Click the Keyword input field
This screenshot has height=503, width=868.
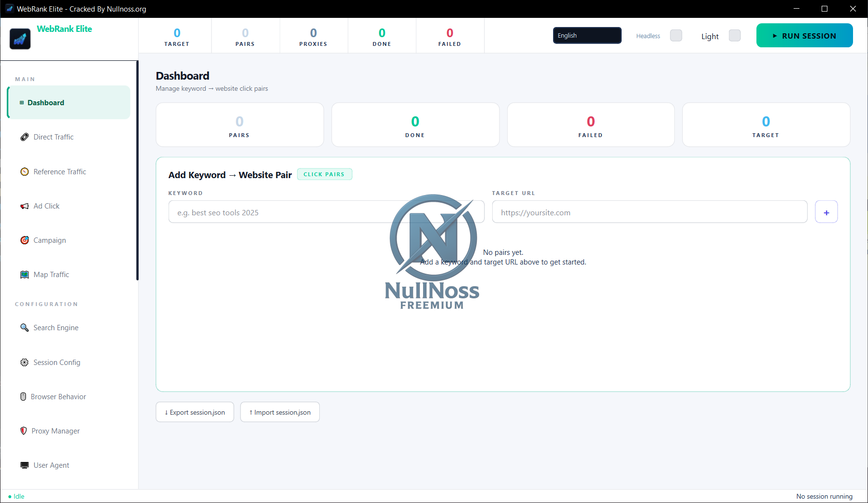pyautogui.click(x=327, y=212)
